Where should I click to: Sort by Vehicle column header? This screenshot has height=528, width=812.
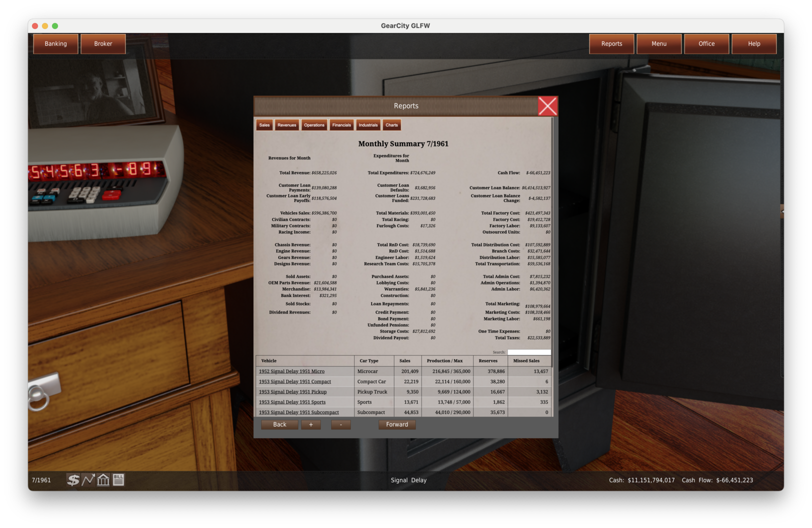pyautogui.click(x=305, y=361)
